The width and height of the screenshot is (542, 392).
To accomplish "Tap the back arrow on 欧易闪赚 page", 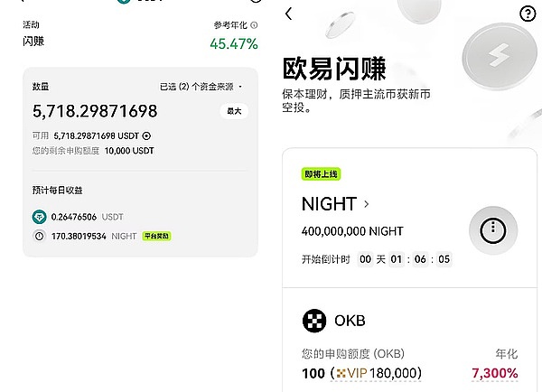I will click(x=288, y=14).
